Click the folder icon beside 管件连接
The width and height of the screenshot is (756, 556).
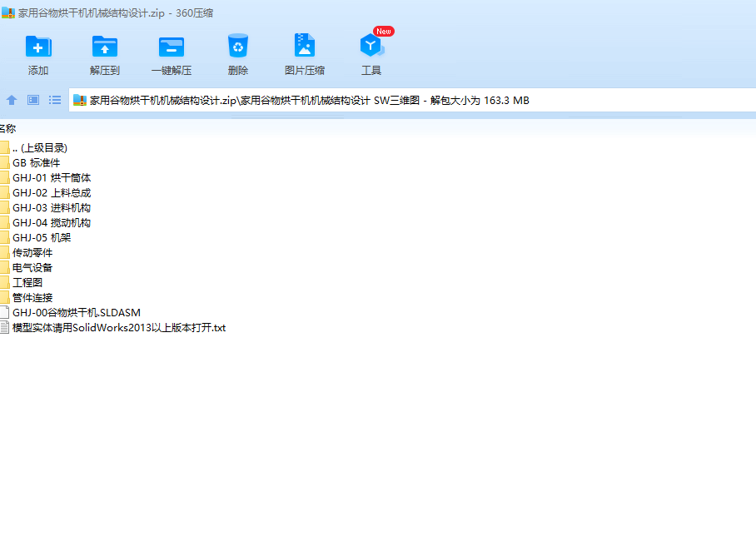(4, 297)
